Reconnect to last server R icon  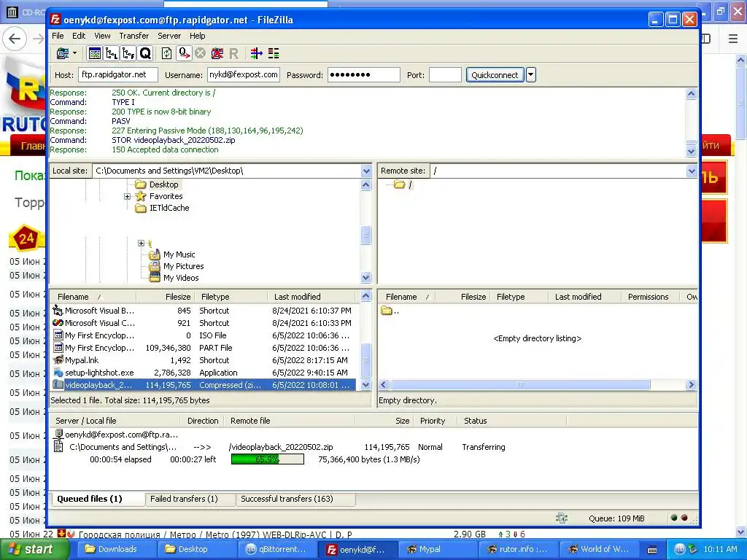[234, 53]
